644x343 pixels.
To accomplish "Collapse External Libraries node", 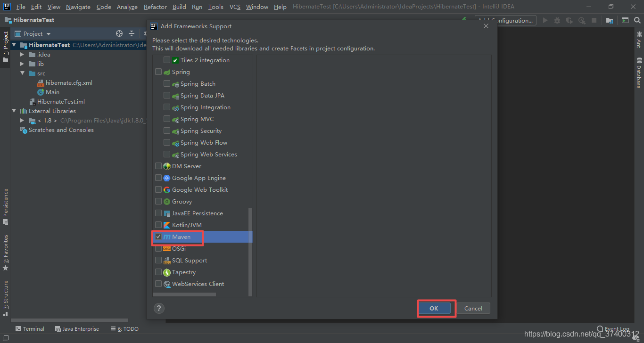I will click(14, 111).
